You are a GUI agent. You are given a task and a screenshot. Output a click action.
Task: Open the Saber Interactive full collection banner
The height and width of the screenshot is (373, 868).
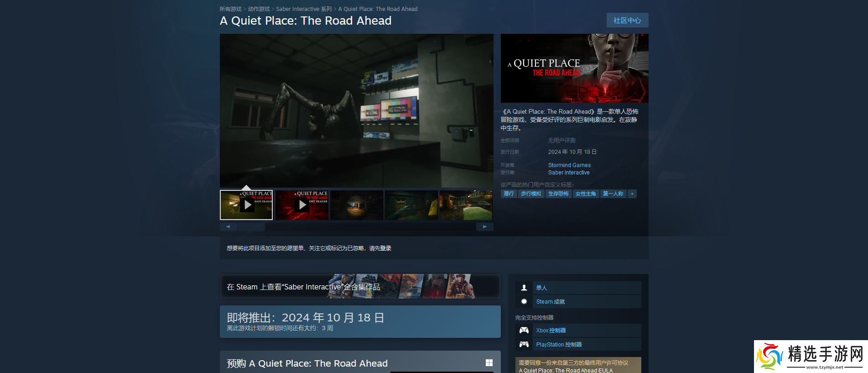(x=360, y=287)
